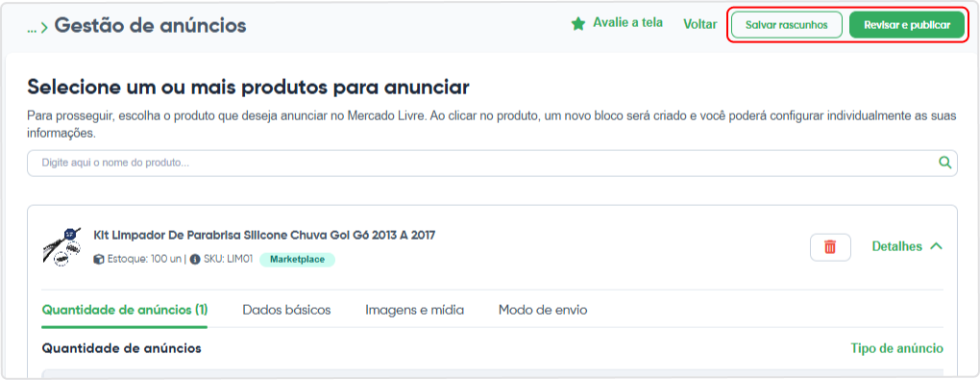The height and width of the screenshot is (380, 980).
Task: Click the box icon next to Estoque
Action: tap(99, 259)
